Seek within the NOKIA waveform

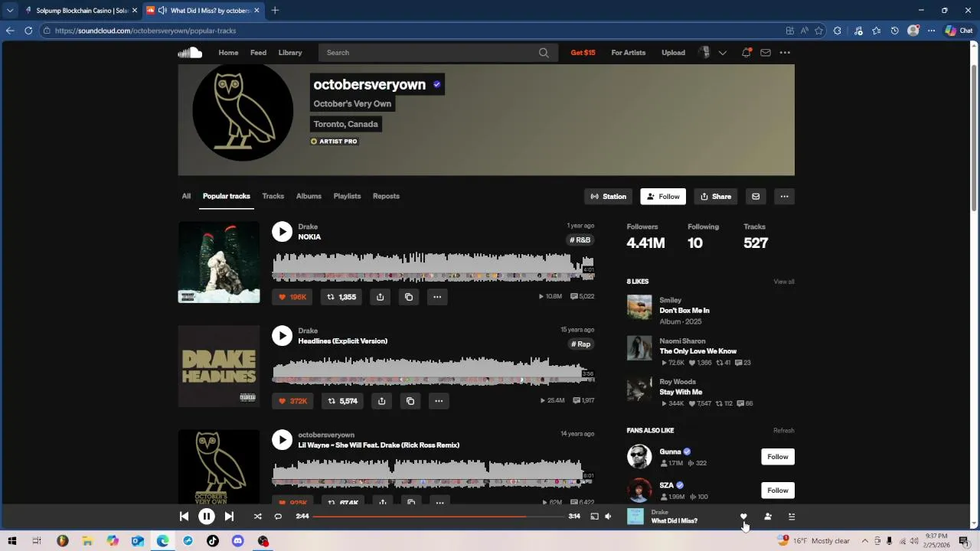[x=433, y=266]
